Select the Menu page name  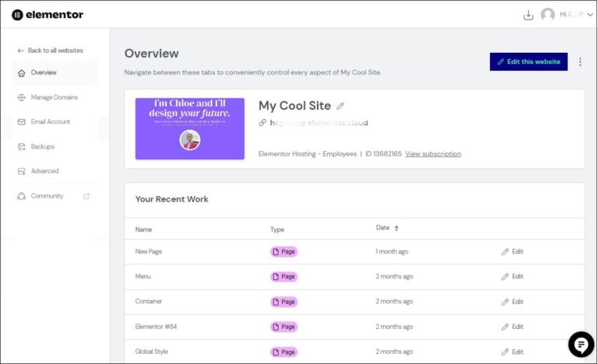coord(143,276)
